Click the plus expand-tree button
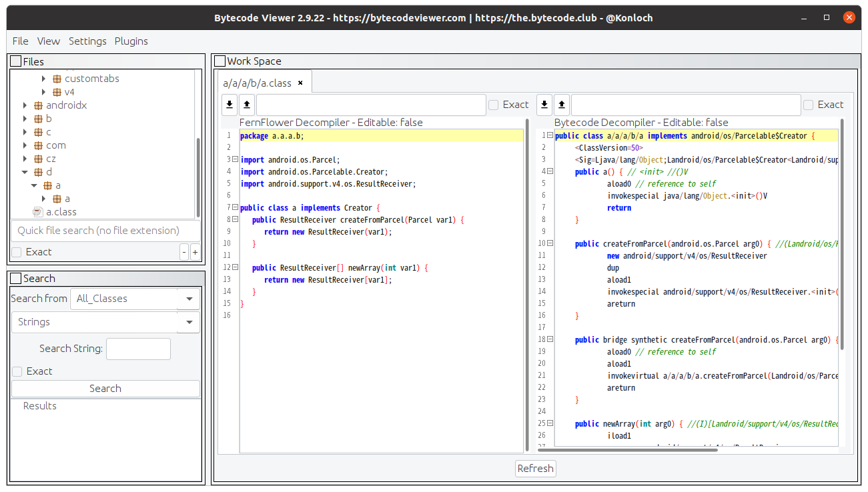The height and width of the screenshot is (492, 868). click(x=195, y=252)
